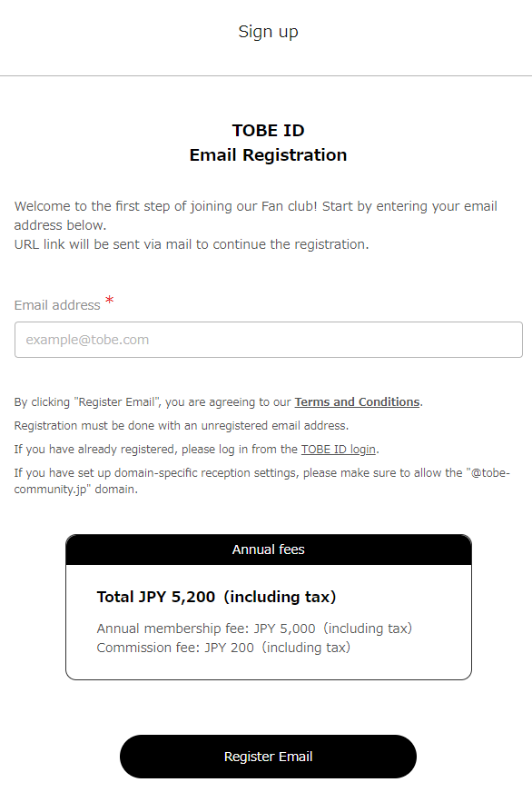The image size is (532, 802).
Task: Open the Terms and Conditions link
Action: click(x=357, y=402)
